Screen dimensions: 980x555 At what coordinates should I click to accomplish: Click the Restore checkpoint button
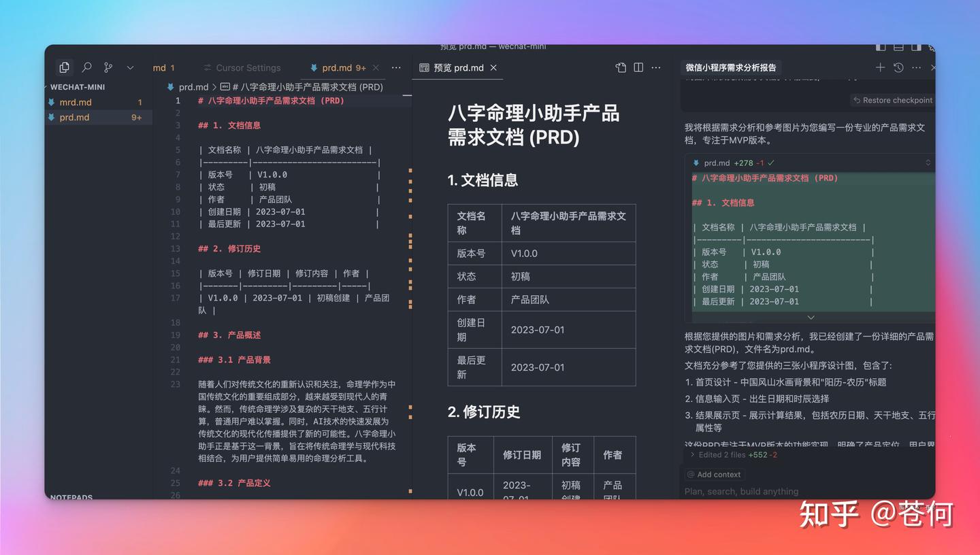[x=892, y=100]
